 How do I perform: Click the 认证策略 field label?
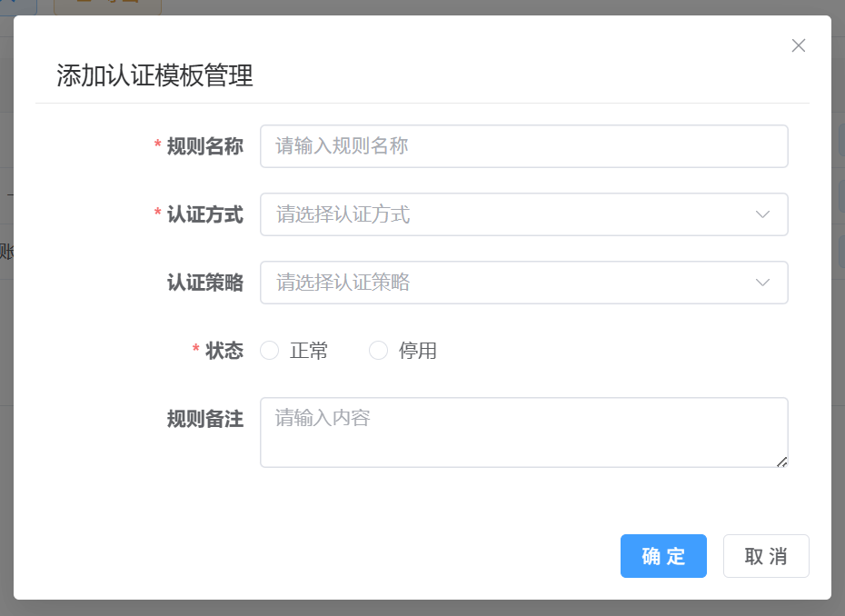pyautogui.click(x=204, y=283)
